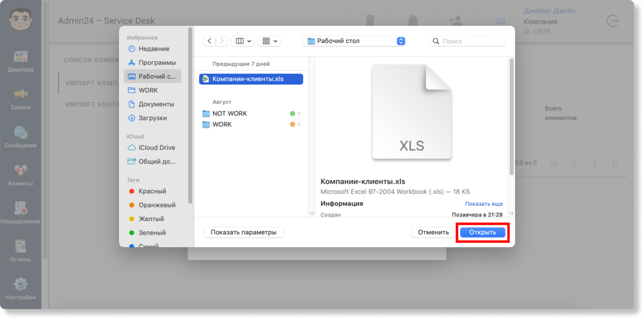Select Общий доступ folder in sidebar
The width and height of the screenshot is (644, 319).
152,161
